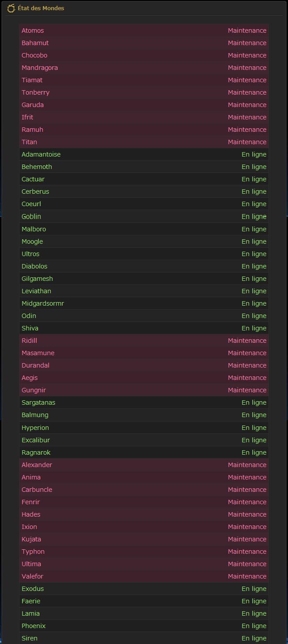Pick the Cerberus world row
The height and width of the screenshot is (644, 288).
click(144, 192)
